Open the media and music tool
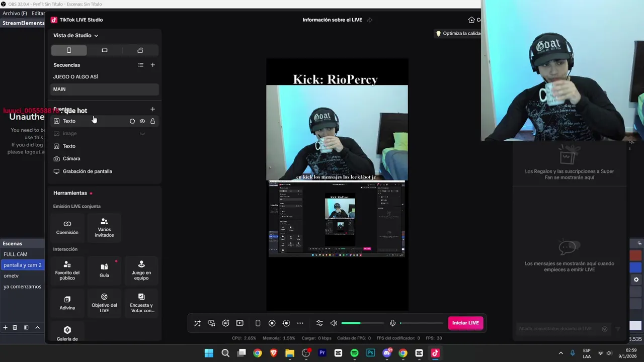The width and height of the screenshot is (644, 362). [x=212, y=323]
